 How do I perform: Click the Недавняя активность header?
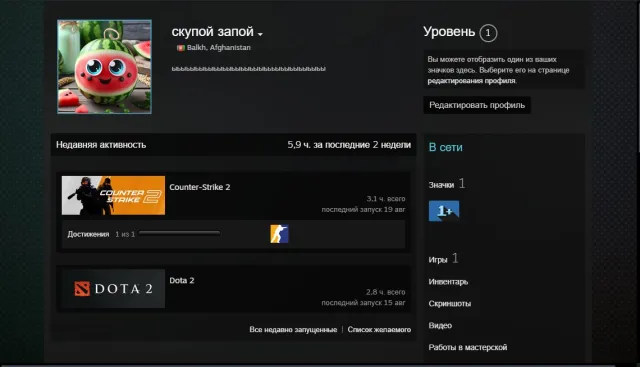tap(101, 145)
